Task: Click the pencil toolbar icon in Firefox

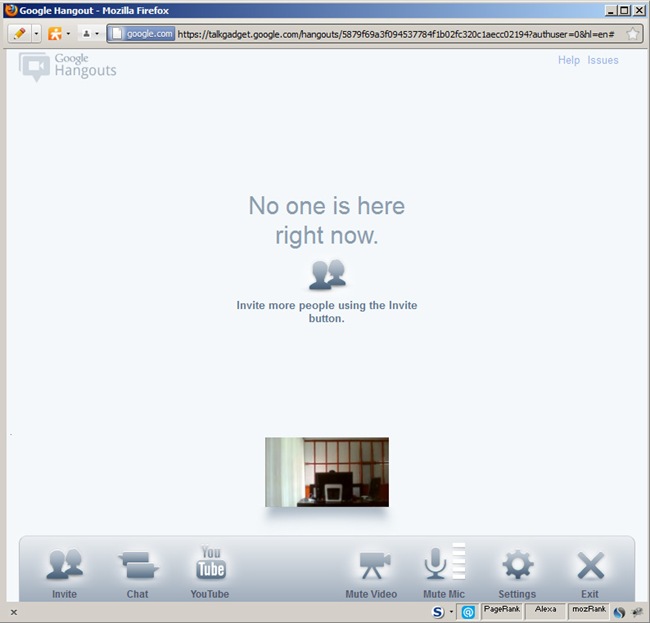Action: (19, 34)
